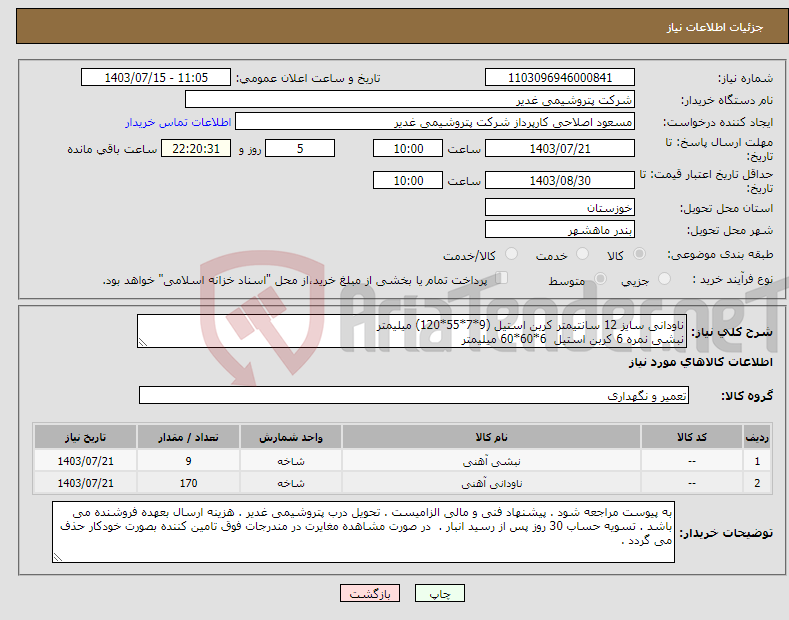Select the متوسط purchase type radio
This screenshot has width=789, height=620.
pyautogui.click(x=600, y=279)
